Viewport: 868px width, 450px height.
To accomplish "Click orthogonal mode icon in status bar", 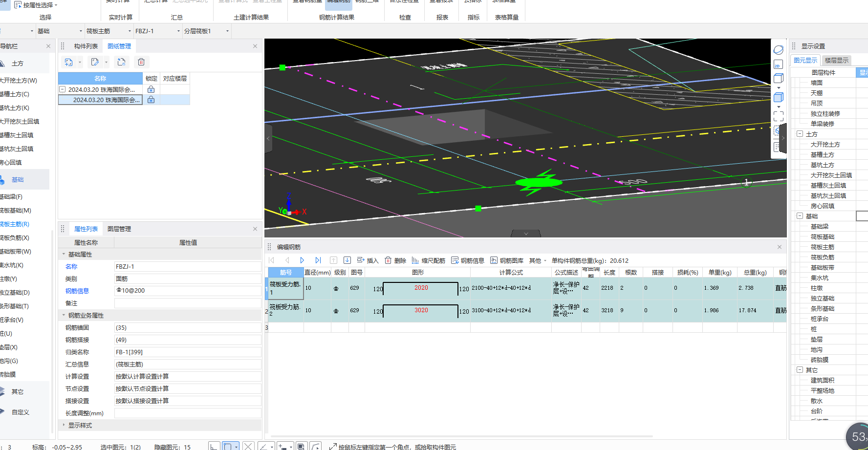I will pos(214,446).
